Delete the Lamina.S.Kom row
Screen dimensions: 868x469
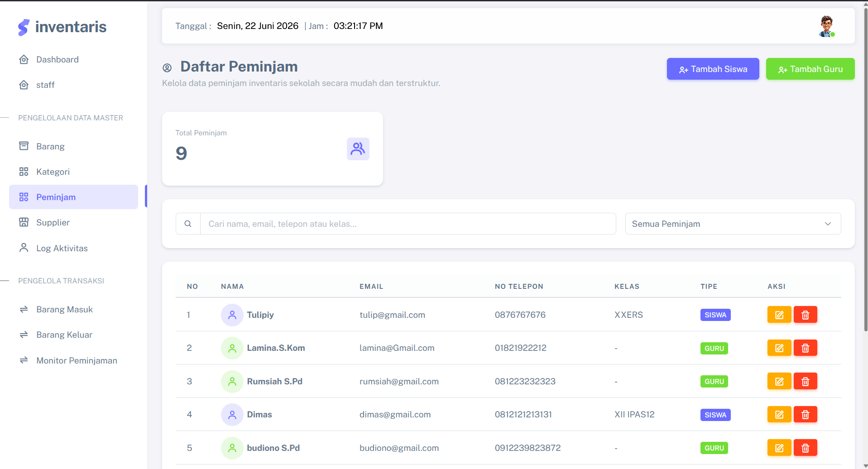pos(806,348)
